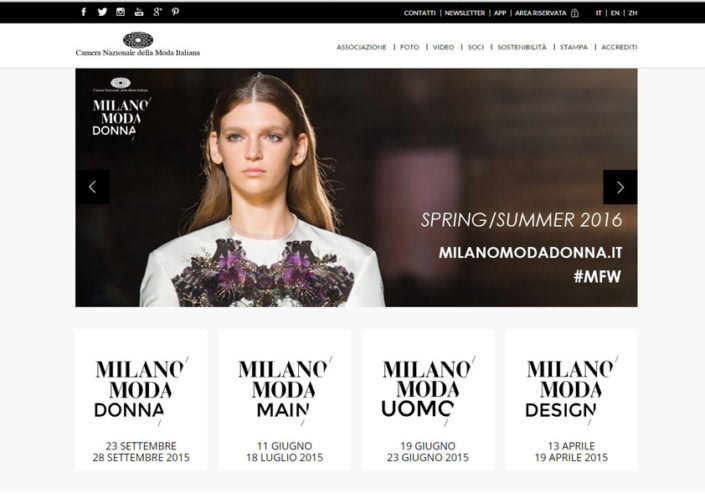Open the Milano Moda Design card
Screen dimensions: 705x498
click(571, 400)
